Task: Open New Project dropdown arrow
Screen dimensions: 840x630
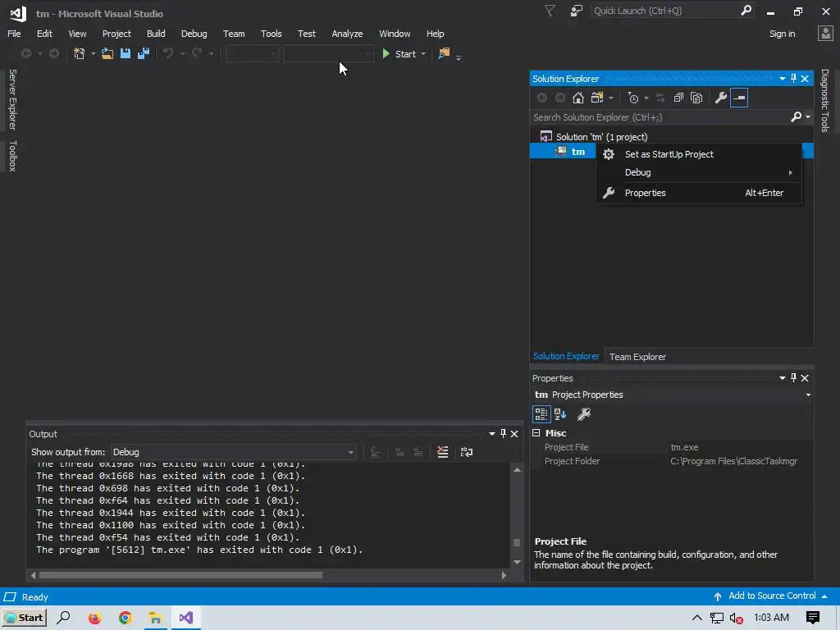Action: [93, 53]
